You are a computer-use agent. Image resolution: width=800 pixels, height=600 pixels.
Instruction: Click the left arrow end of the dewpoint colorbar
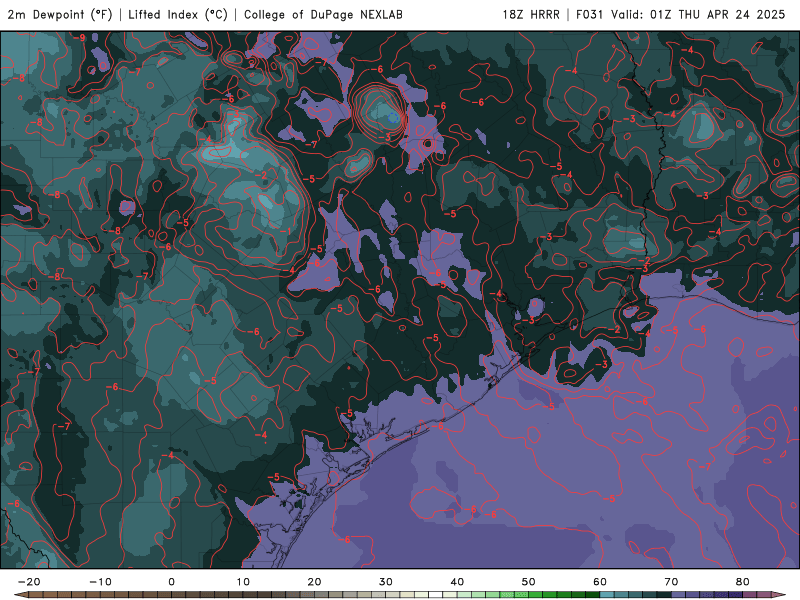click(x=20, y=594)
